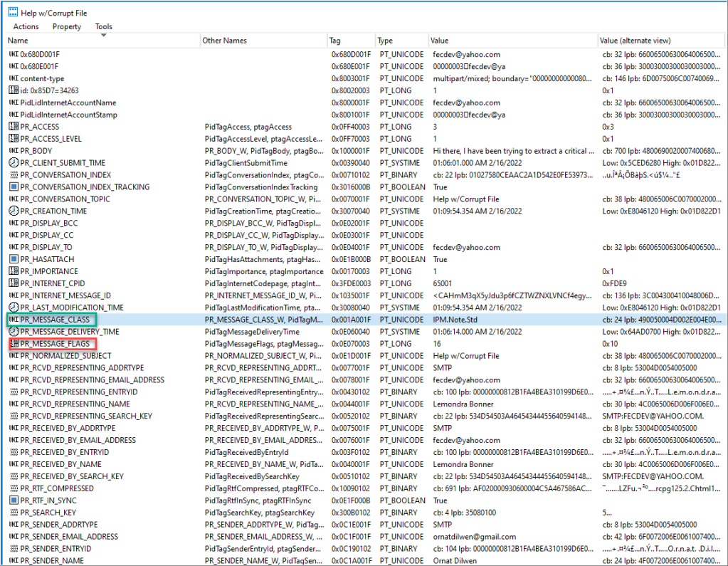This screenshot has height=566, width=728.
Task: Click the unicode icon next to PR_BODY
Action: tap(14, 151)
